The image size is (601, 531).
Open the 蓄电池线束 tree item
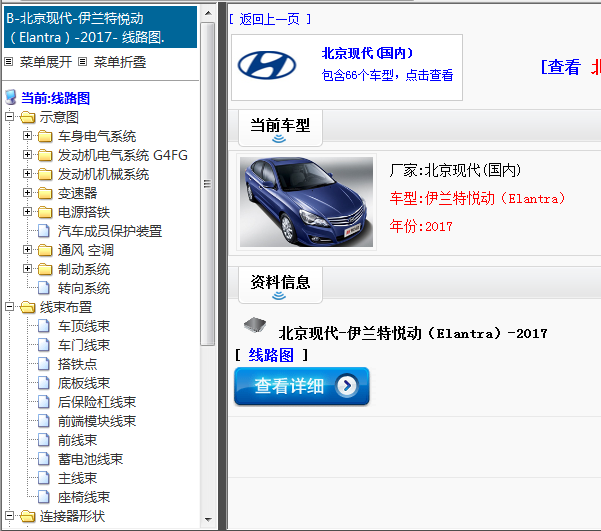90,459
